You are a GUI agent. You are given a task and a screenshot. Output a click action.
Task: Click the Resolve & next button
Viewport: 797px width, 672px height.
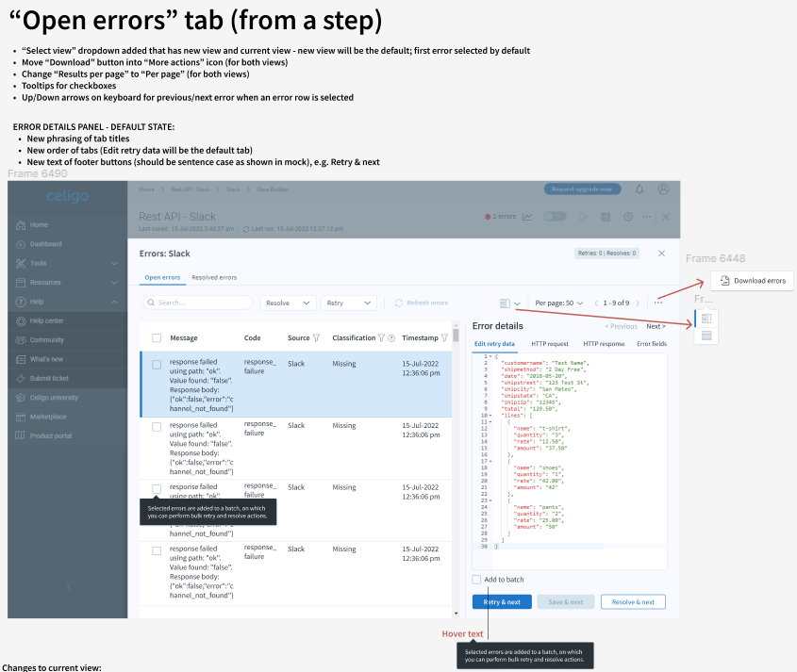pyautogui.click(x=633, y=601)
